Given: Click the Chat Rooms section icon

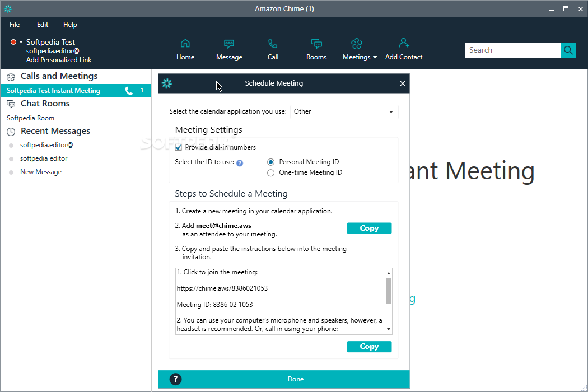Looking at the screenshot, I should coord(11,104).
